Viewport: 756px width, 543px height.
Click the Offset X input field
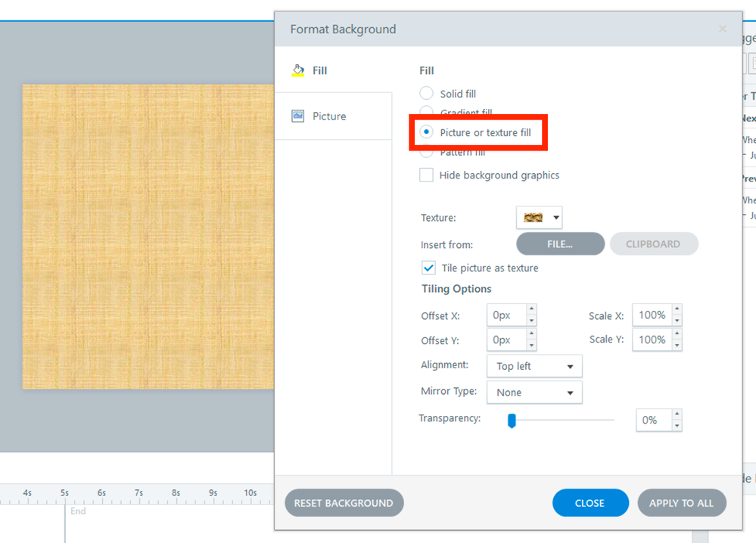click(x=506, y=315)
